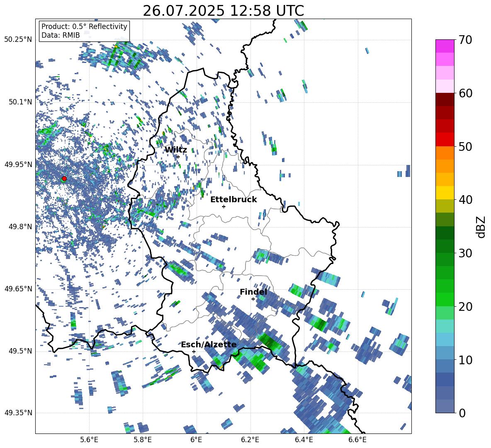The image size is (491, 448).
Task: Click the 50 value on the colorbar
Action: pos(465,146)
